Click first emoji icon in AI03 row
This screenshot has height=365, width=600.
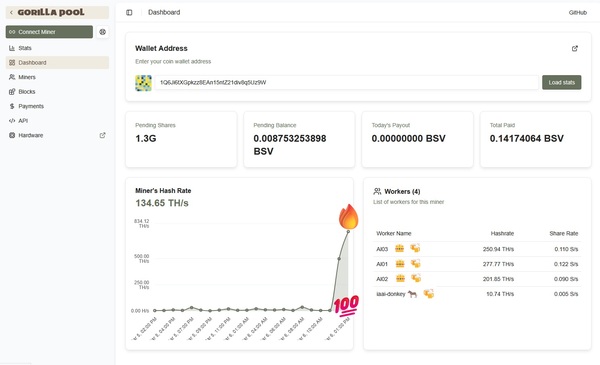coord(399,249)
